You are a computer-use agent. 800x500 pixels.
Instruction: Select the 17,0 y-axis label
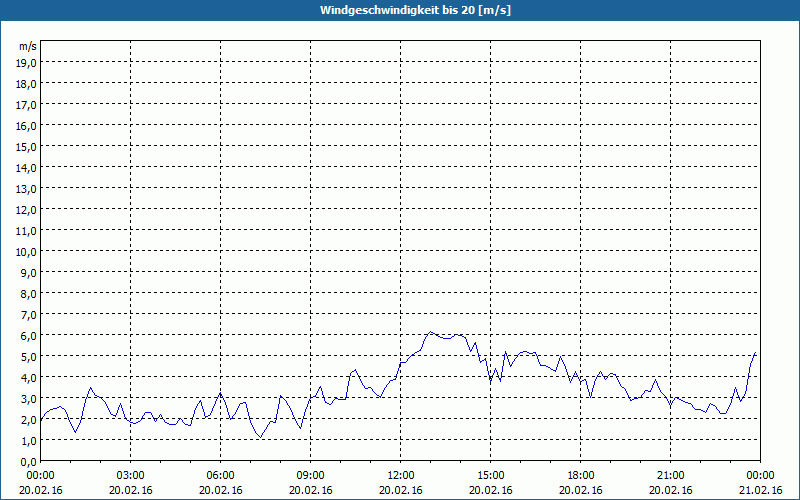click(x=27, y=105)
